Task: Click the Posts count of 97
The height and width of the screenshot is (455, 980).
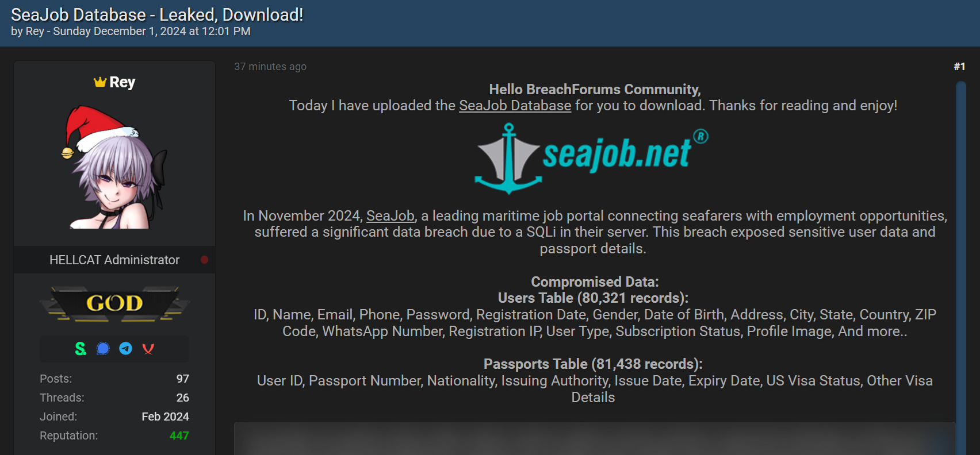Action: [183, 379]
